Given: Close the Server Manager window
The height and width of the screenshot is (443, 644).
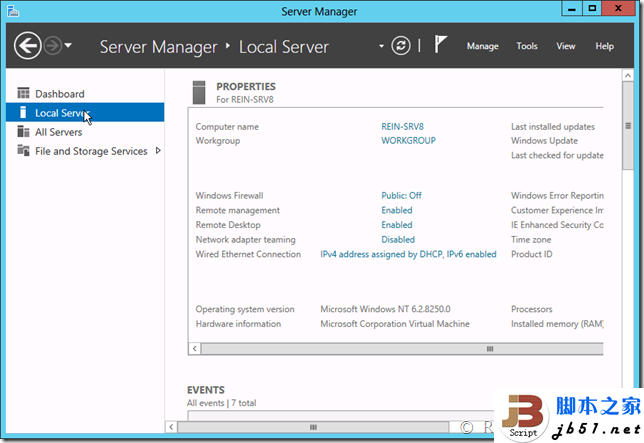Looking at the screenshot, I should 618,9.
